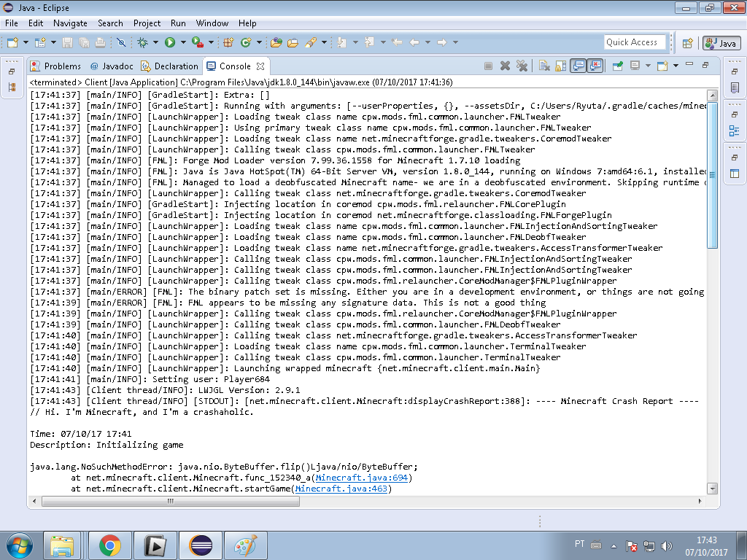
Task: Click the Open Perspective icon
Action: click(x=687, y=43)
